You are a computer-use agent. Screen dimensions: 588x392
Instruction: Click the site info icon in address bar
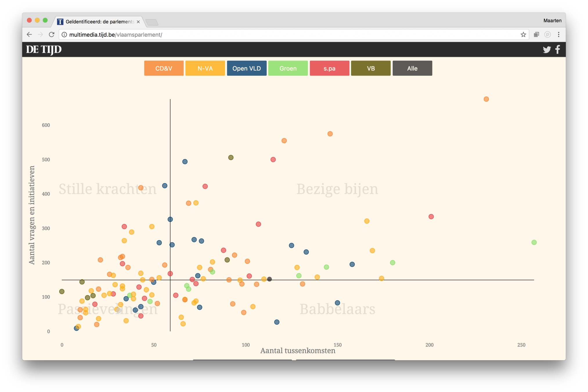click(64, 35)
